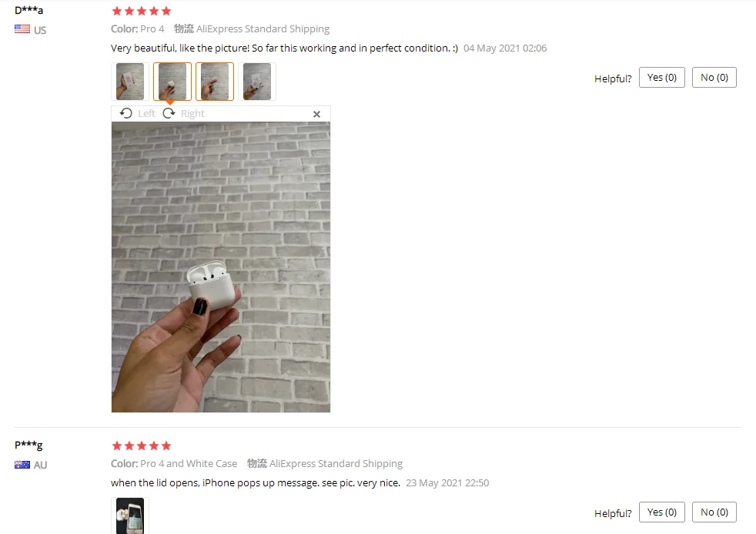Vote Yes (0) on D***a's review

click(x=661, y=78)
